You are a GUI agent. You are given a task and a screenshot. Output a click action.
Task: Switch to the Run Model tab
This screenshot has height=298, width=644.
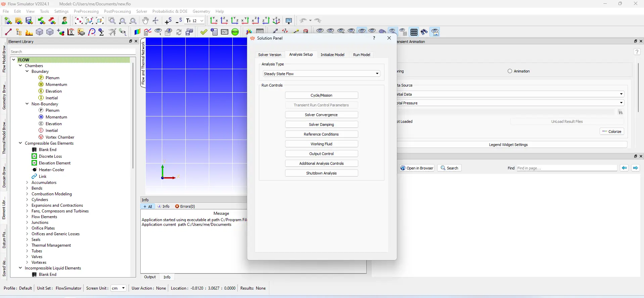pyautogui.click(x=361, y=55)
